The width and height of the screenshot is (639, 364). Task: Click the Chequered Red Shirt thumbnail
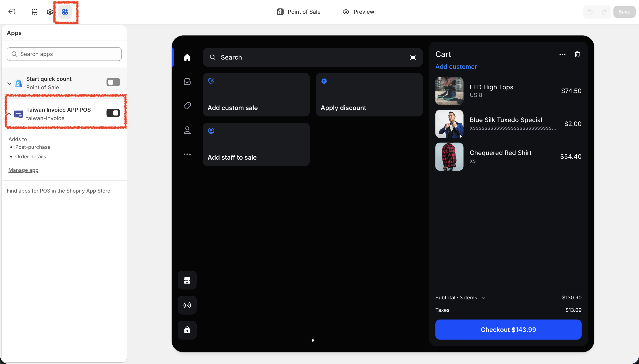click(x=449, y=157)
